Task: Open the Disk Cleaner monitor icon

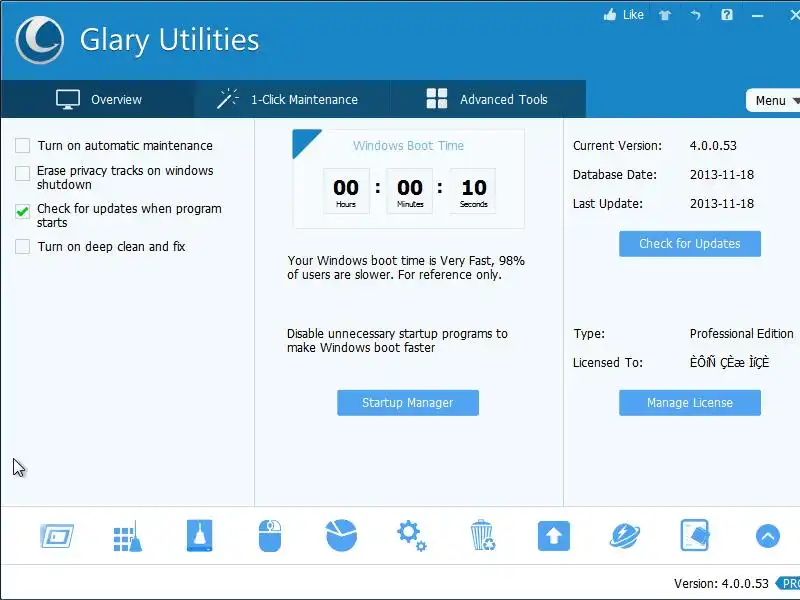Action: [x=57, y=536]
